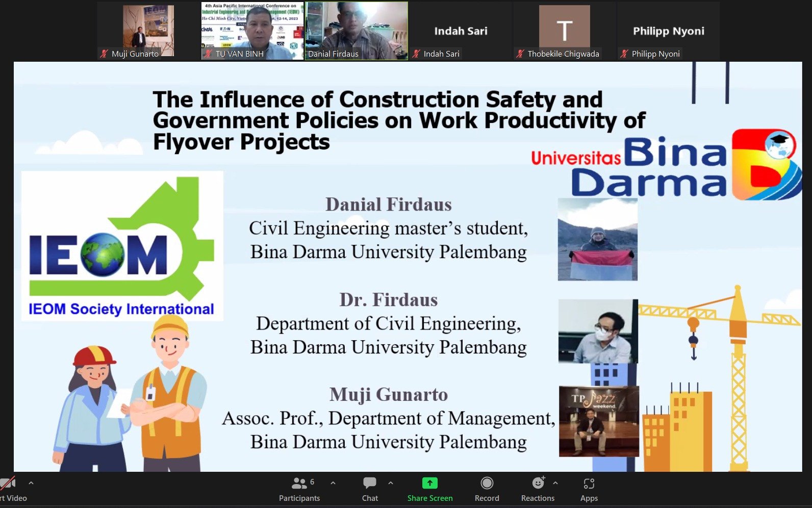Click the photo of a person holding a flag

coord(598,239)
